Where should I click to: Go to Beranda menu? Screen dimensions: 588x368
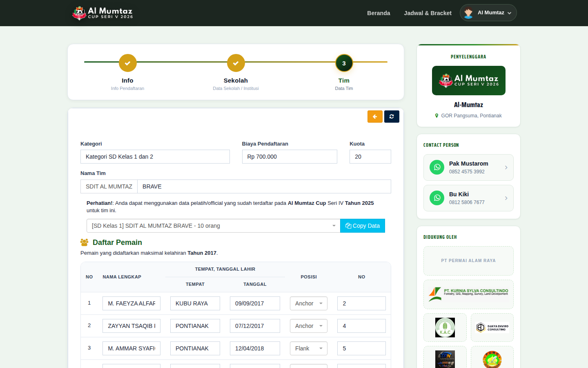coord(379,13)
